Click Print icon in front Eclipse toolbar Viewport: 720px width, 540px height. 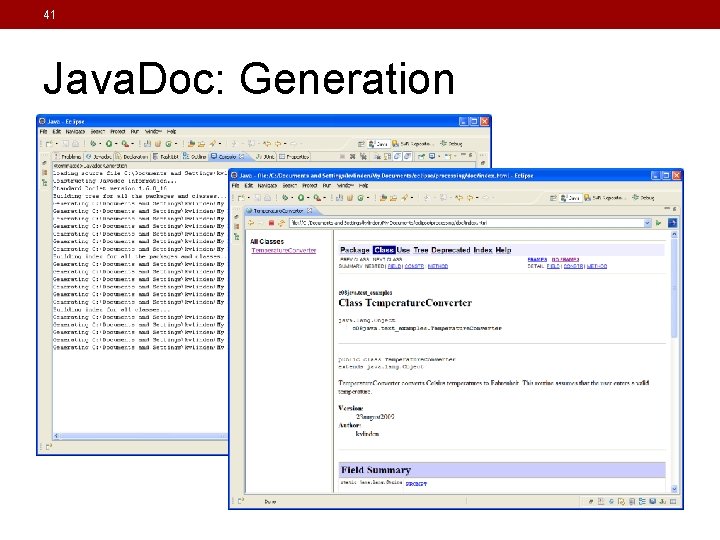(x=267, y=198)
